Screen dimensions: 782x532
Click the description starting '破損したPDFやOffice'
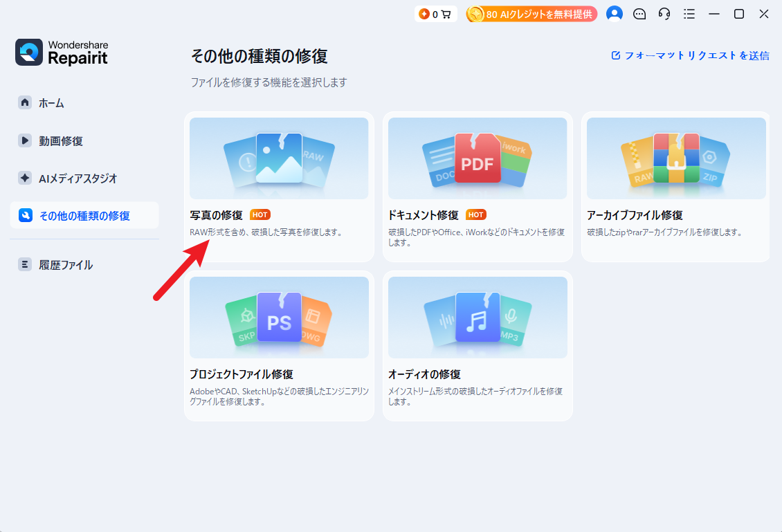pos(476,237)
